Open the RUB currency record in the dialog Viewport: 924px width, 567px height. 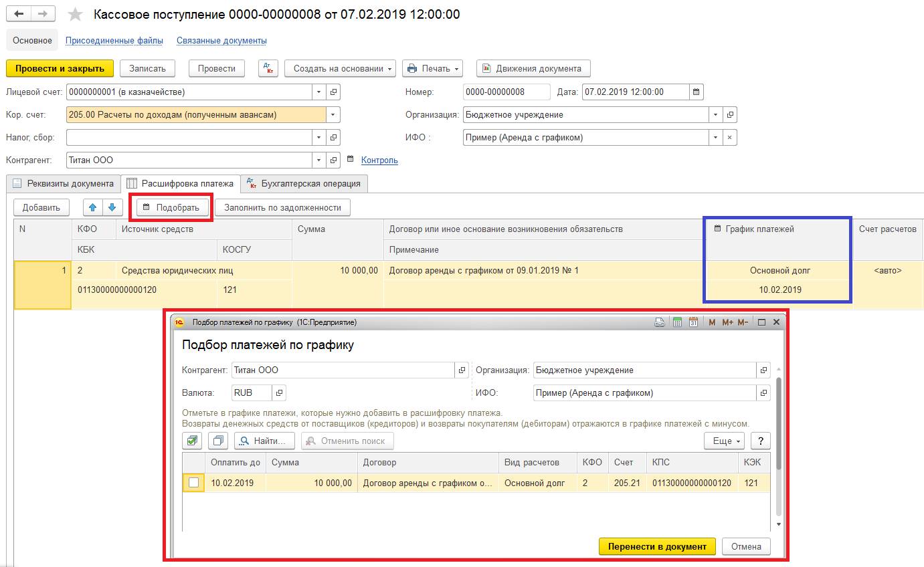coord(280,392)
